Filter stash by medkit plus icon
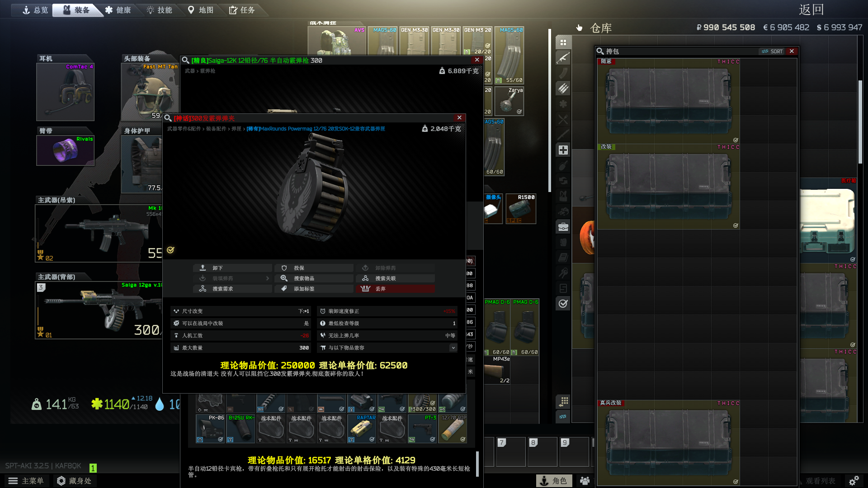The height and width of the screenshot is (488, 868). point(563,150)
